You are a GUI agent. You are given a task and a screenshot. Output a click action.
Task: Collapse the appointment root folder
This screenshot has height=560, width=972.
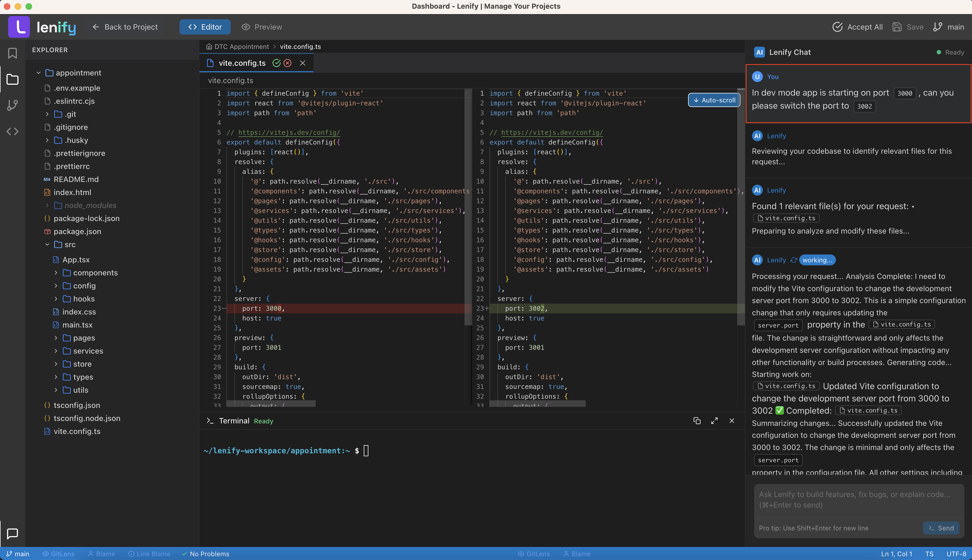pos(39,73)
